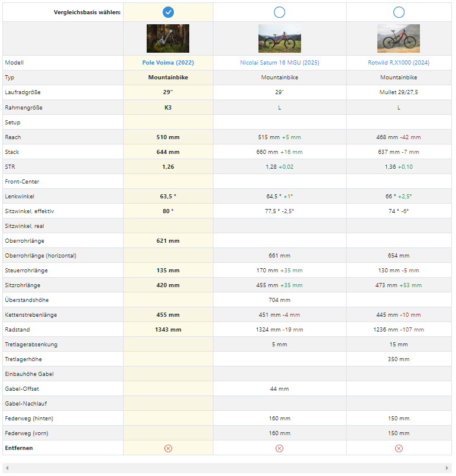
Task: Click Nicolai Steuerrohrlänge 170 mm
Action: (x=267, y=271)
